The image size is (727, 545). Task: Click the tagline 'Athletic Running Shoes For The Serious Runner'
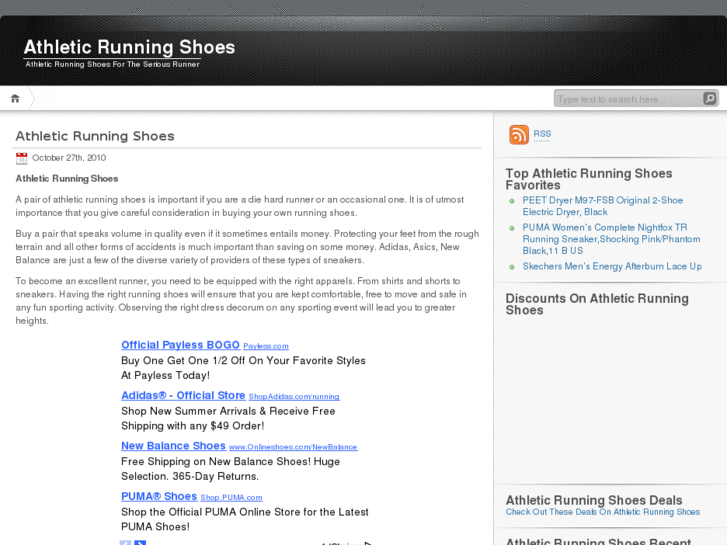(x=112, y=64)
